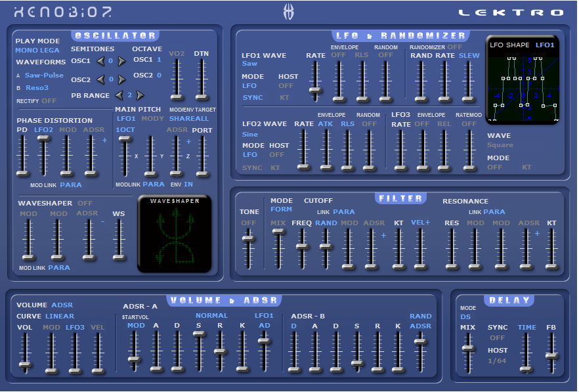Viewport: 579px width, 392px height.
Task: Adjust the VOL volume slider
Action: (x=25, y=364)
